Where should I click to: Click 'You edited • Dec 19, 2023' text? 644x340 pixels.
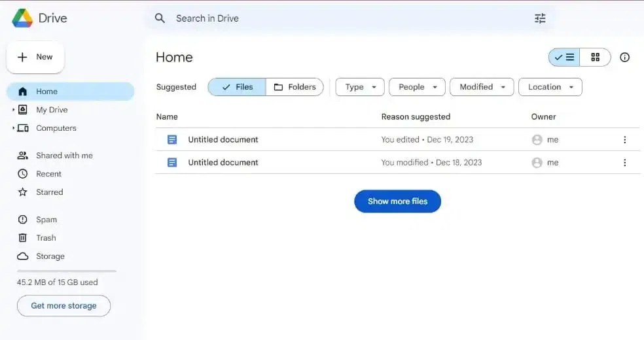point(427,139)
